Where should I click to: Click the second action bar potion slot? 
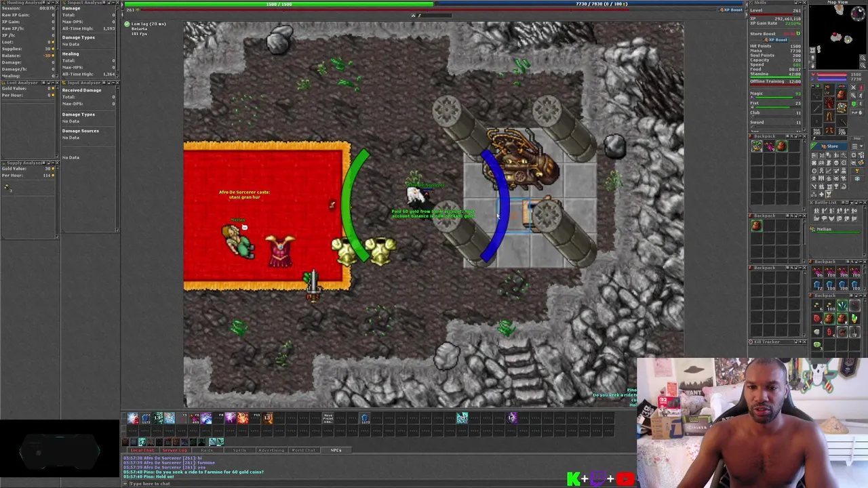click(x=145, y=418)
